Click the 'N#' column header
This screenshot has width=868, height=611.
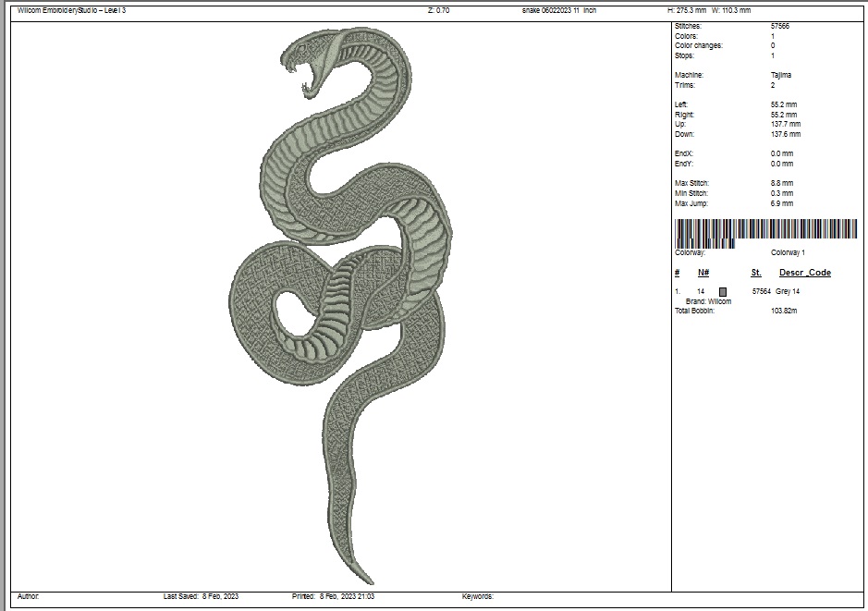[x=703, y=273]
